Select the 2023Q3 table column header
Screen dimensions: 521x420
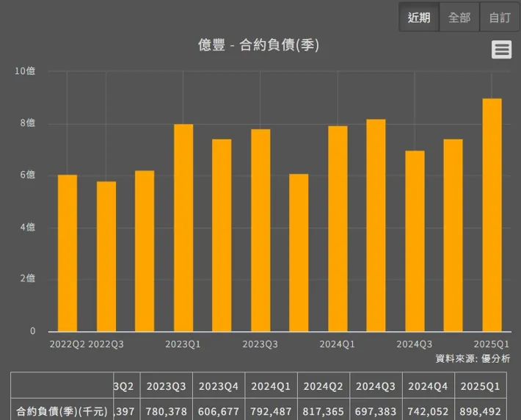pyautogui.click(x=166, y=386)
